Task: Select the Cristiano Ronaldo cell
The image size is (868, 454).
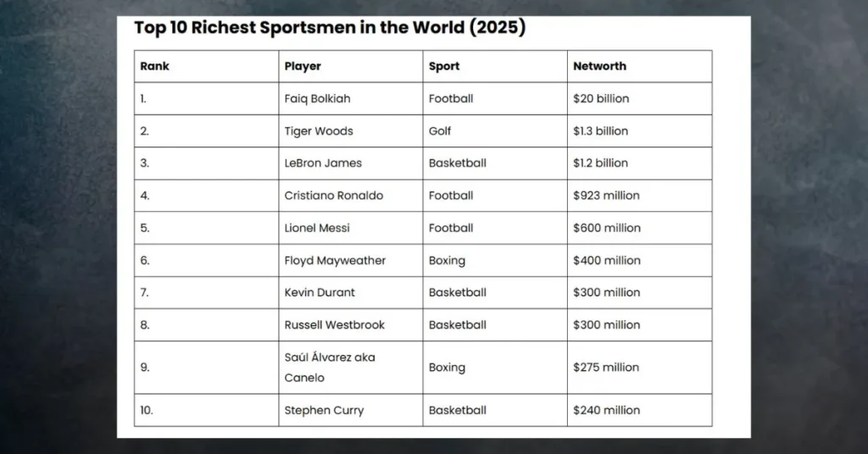Action: pos(334,196)
